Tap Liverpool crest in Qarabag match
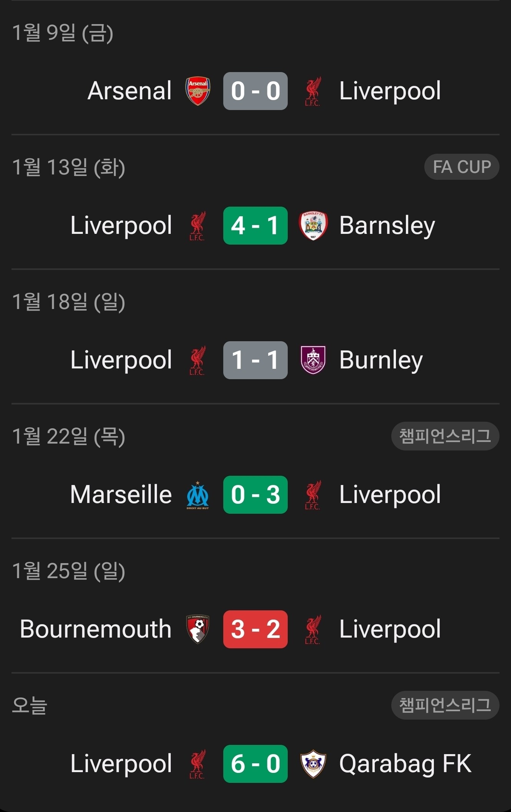The image size is (511, 812). click(198, 764)
